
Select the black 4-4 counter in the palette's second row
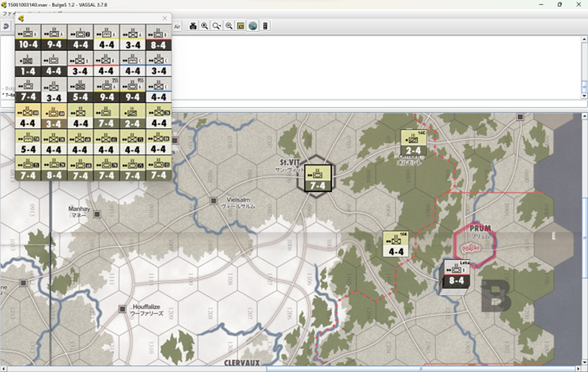[x=54, y=64]
